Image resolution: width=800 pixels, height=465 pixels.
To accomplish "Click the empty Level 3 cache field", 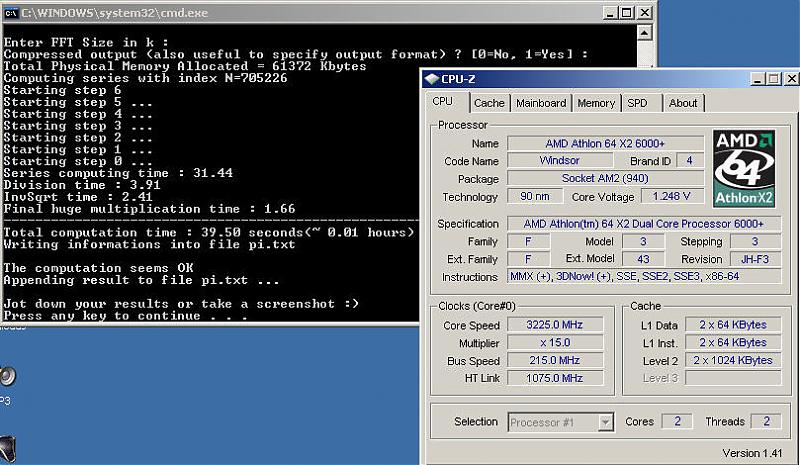I will pos(733,378).
